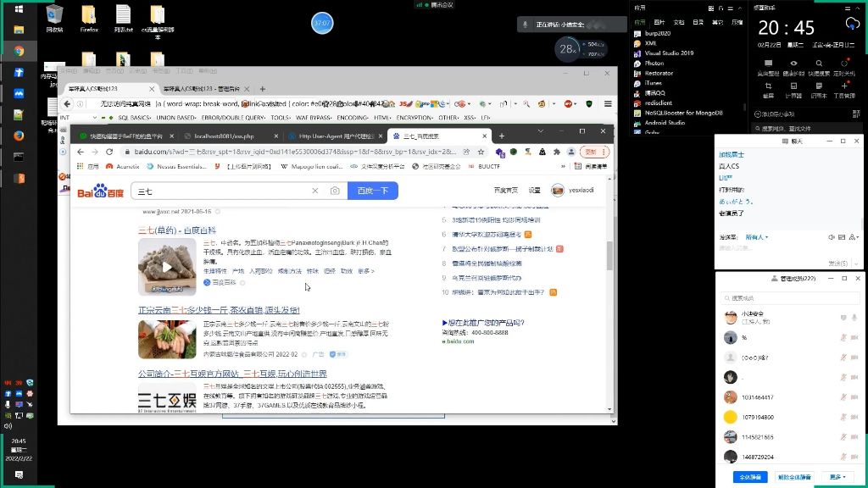This screenshot has height=488, width=868.
Task: Open the 三七 百度百科 result link
Action: pos(176,230)
